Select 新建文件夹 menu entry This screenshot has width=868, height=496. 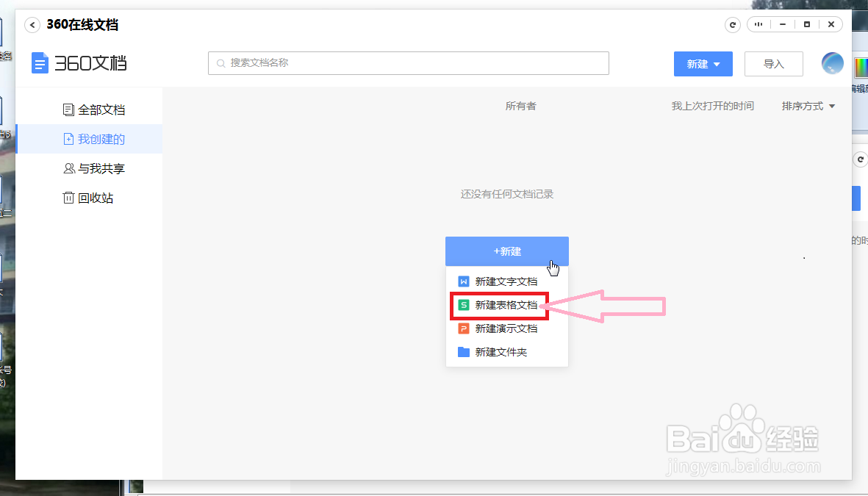point(507,352)
